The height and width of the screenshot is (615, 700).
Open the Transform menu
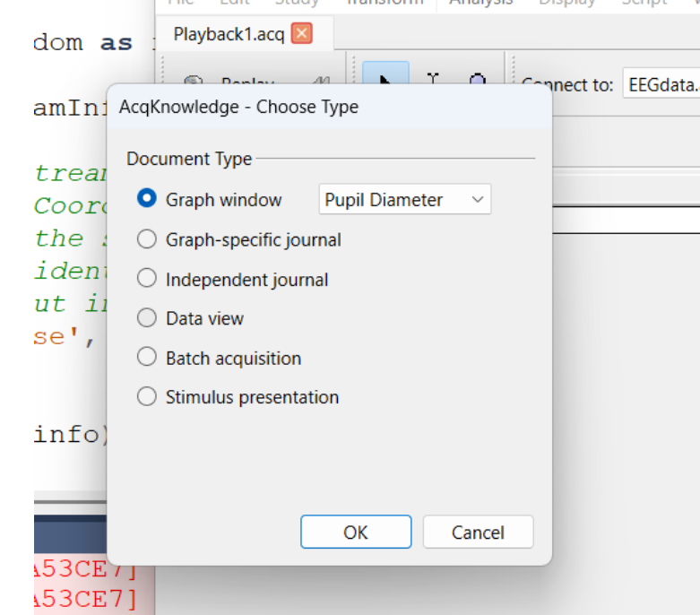click(x=385, y=3)
